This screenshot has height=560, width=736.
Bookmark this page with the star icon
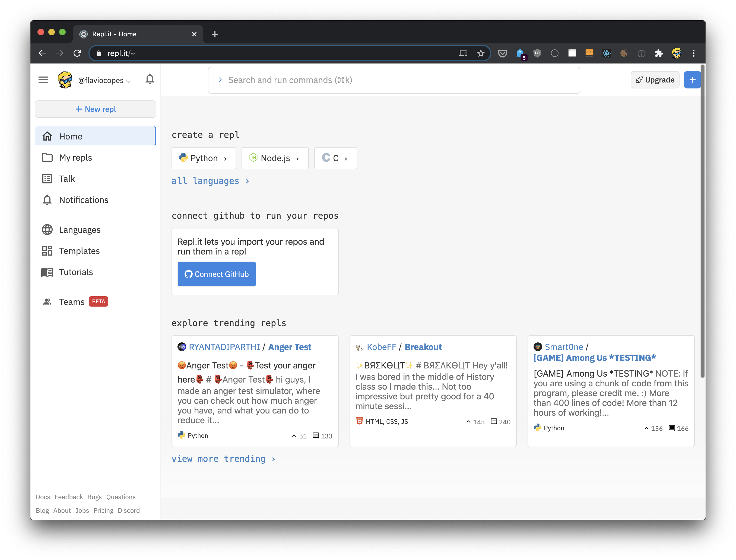point(481,53)
